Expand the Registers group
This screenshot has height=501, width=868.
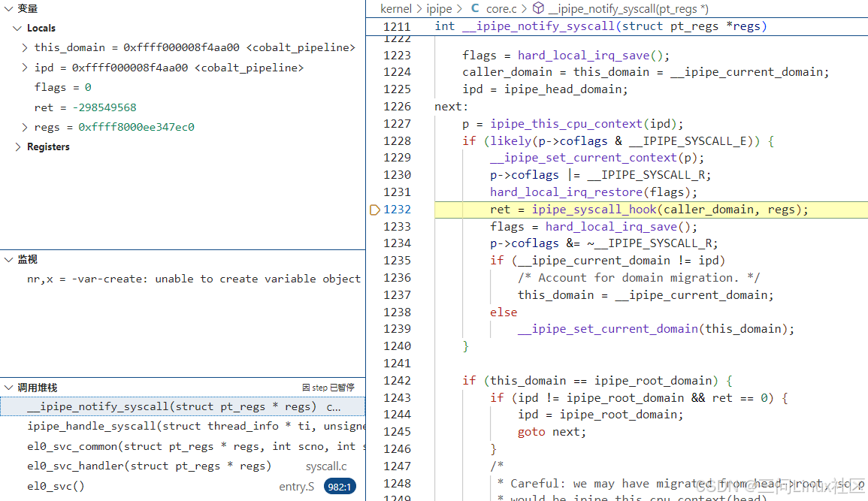click(x=18, y=146)
